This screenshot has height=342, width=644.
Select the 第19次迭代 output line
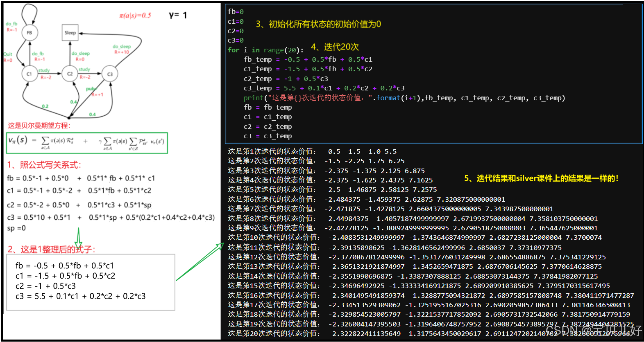tap(431, 324)
